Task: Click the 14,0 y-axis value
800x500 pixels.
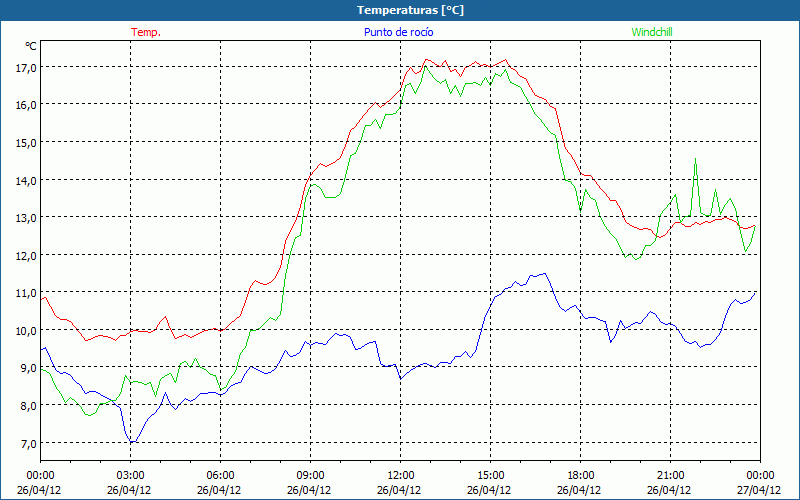Action: point(26,180)
